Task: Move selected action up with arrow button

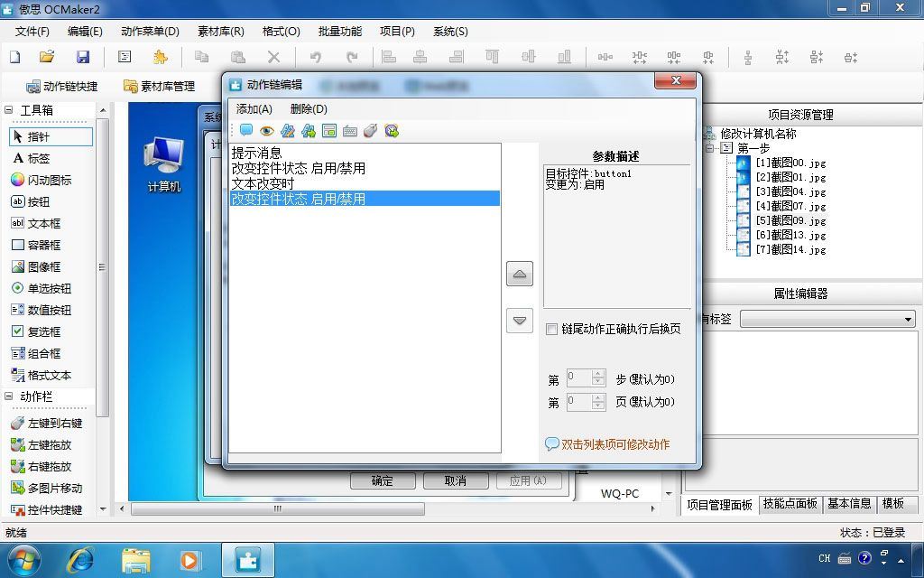Action: (519, 274)
